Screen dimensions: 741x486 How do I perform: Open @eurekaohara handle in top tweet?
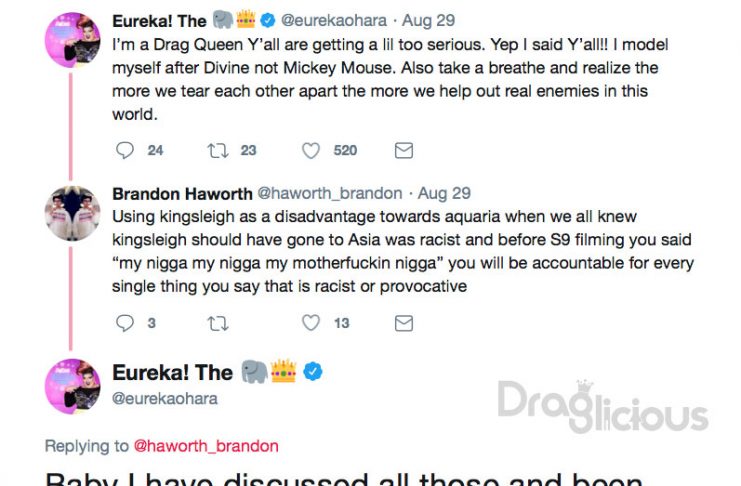click(334, 20)
